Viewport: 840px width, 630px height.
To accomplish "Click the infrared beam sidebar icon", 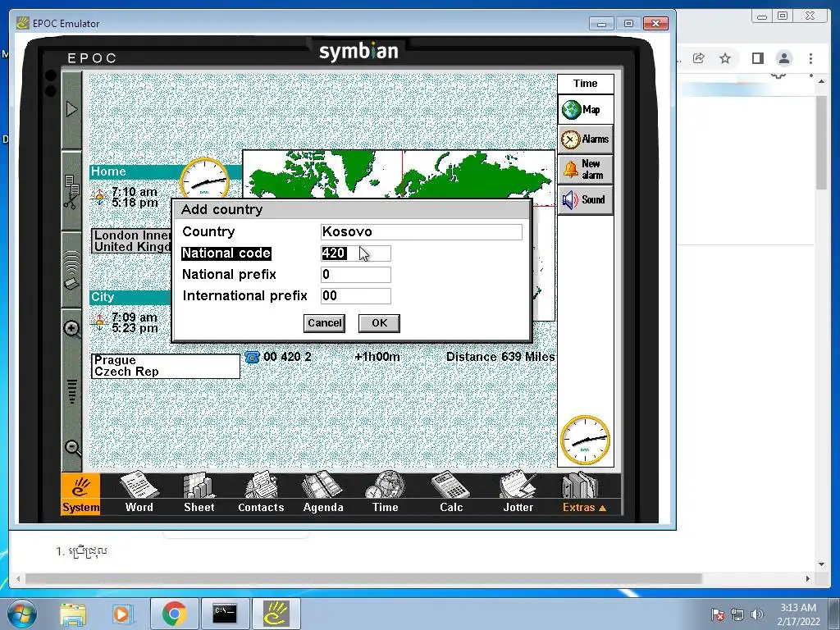I will pyautogui.click(x=72, y=270).
